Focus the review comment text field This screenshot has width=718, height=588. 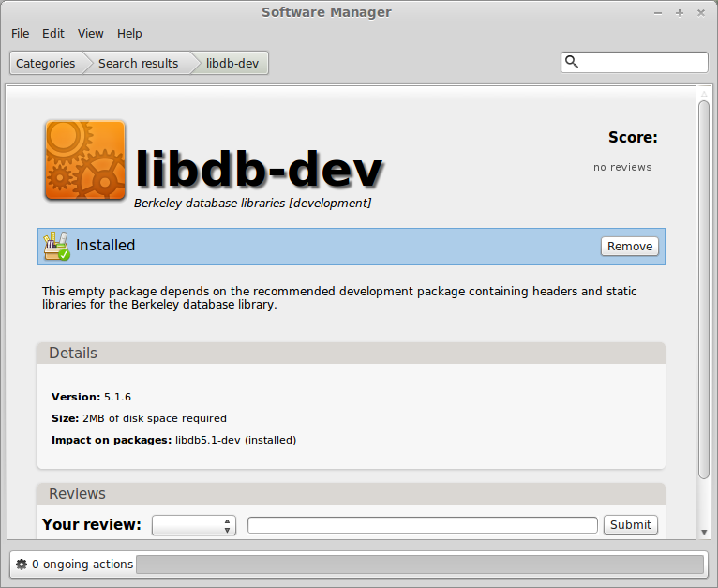point(422,525)
